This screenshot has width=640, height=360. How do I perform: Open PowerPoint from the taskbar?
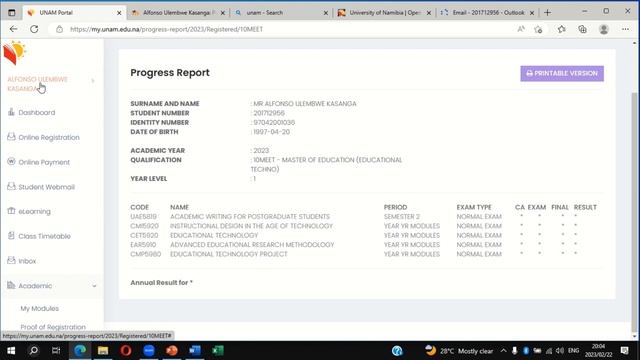[x=172, y=351]
